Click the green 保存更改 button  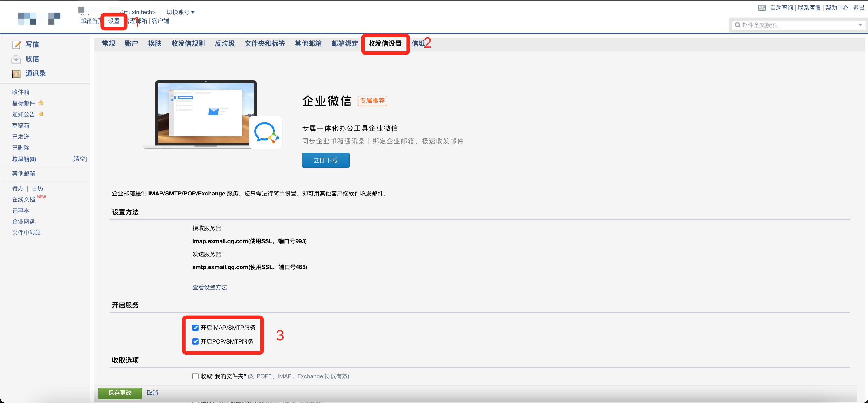[x=120, y=392]
